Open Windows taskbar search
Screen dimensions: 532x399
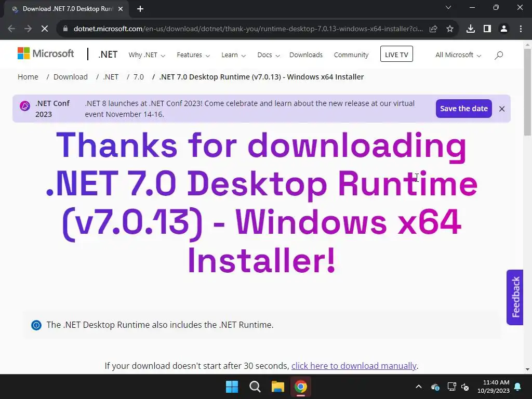click(255, 387)
